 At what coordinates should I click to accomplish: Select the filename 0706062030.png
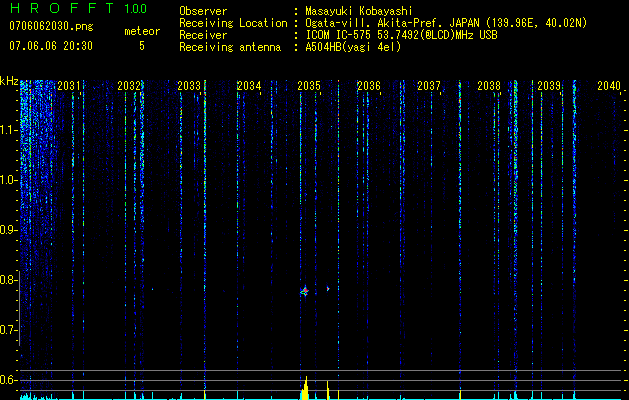point(51,26)
